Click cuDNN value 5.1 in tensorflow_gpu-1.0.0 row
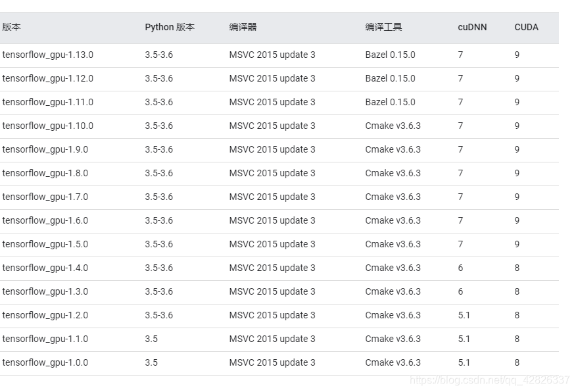This screenshot has height=392, width=576. [x=464, y=362]
